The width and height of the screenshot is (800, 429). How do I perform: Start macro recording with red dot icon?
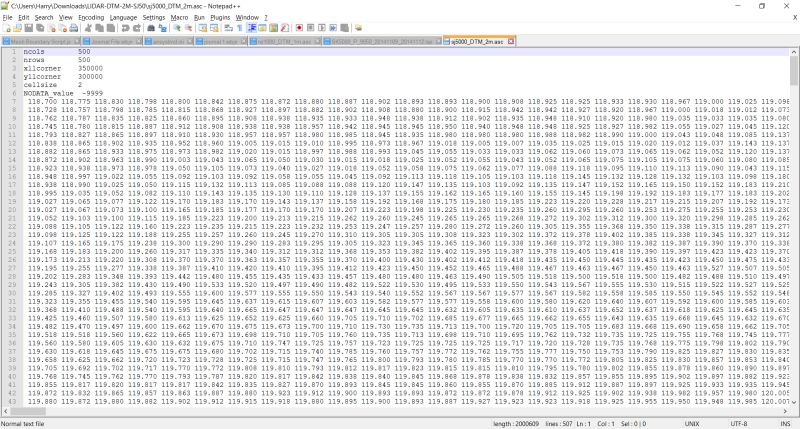pos(299,28)
